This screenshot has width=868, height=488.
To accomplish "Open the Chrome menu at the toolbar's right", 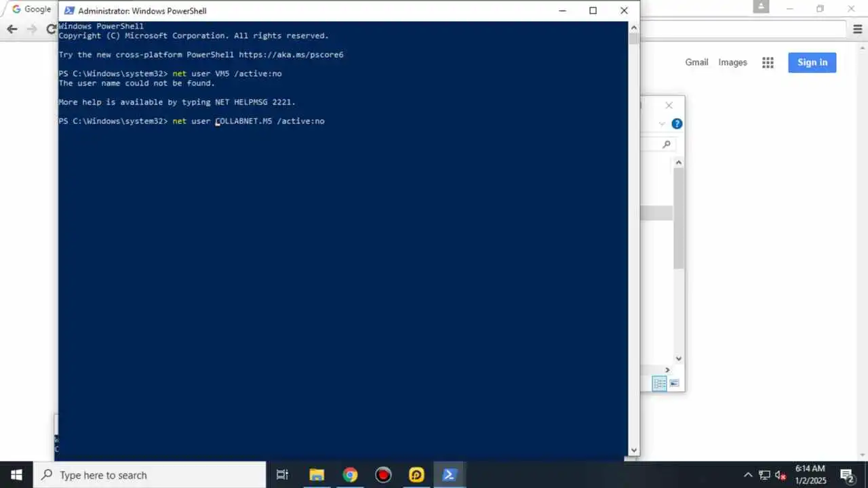I will point(858,29).
